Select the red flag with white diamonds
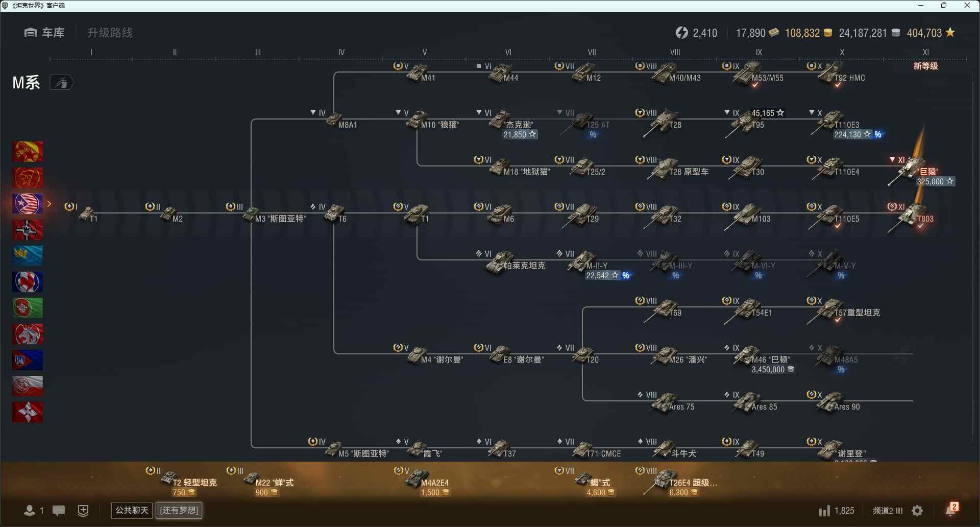 pos(28,412)
